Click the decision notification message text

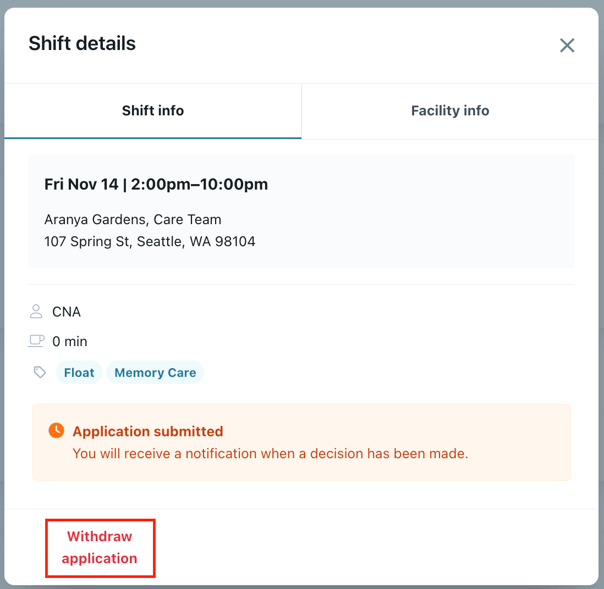coord(270,453)
